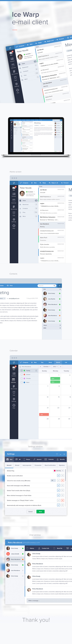The height and width of the screenshot is (644, 72).
Task: Check the Friends calendar checkbox
Action: tap(22, 379)
